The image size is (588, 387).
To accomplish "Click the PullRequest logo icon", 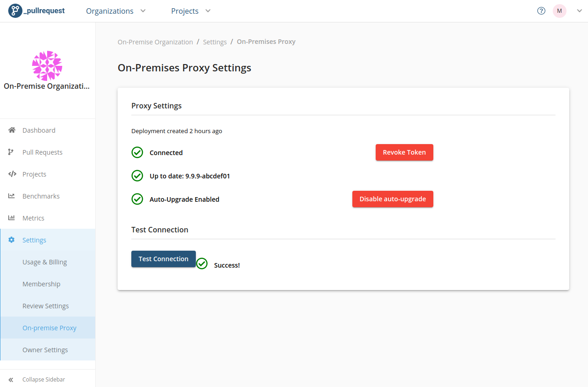I will coord(15,11).
